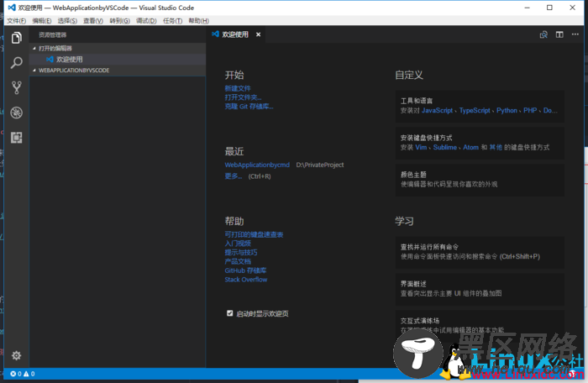Install Vim keyboard shortcuts link
This screenshot has width=588, height=383.
(x=421, y=148)
